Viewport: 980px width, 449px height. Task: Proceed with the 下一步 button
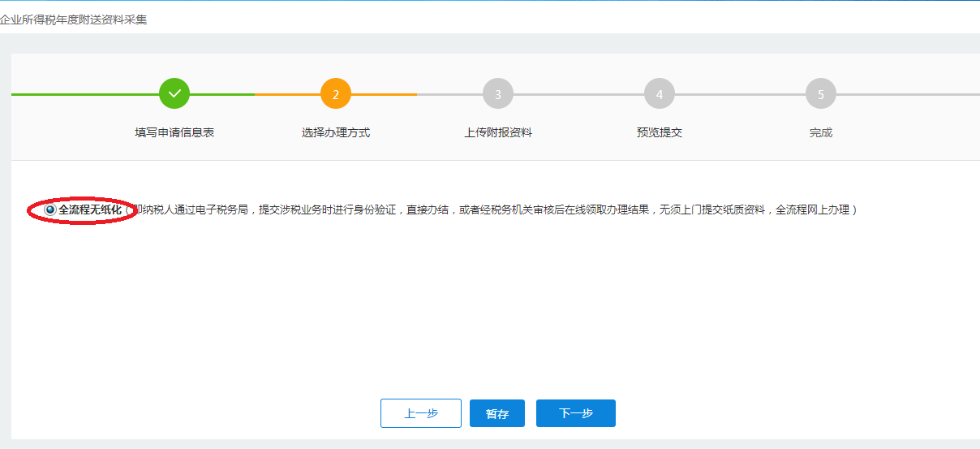(576, 413)
